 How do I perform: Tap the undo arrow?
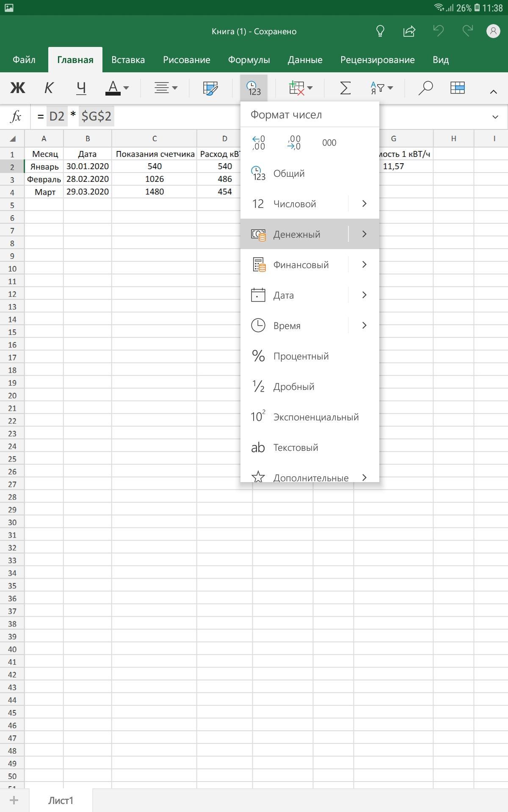point(438,31)
